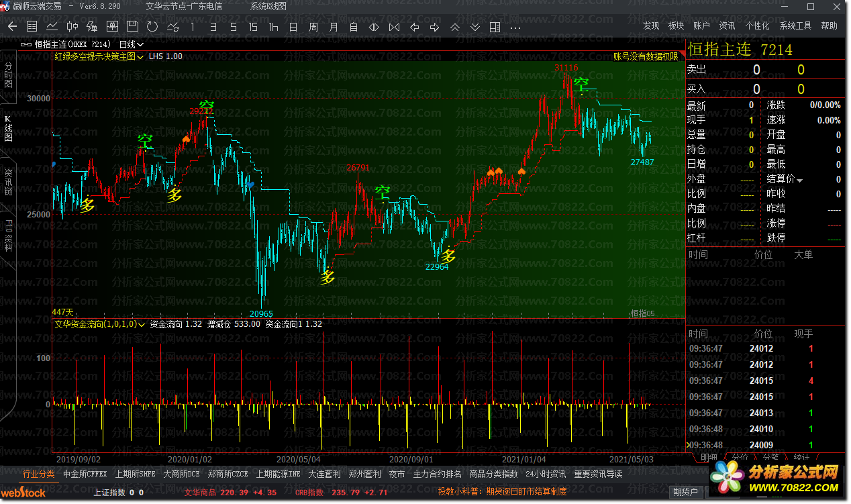Select the 夜市 bottom tab

[x=397, y=474]
